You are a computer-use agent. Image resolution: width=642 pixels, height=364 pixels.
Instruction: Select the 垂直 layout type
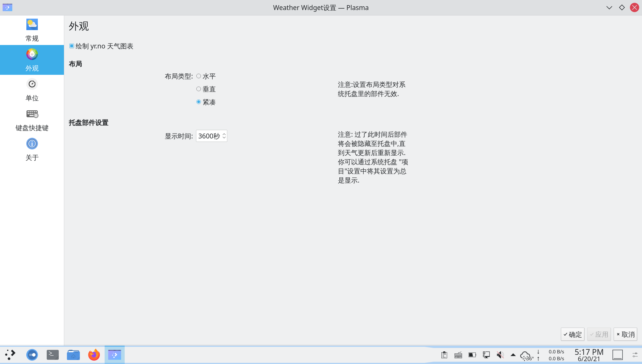tap(198, 89)
